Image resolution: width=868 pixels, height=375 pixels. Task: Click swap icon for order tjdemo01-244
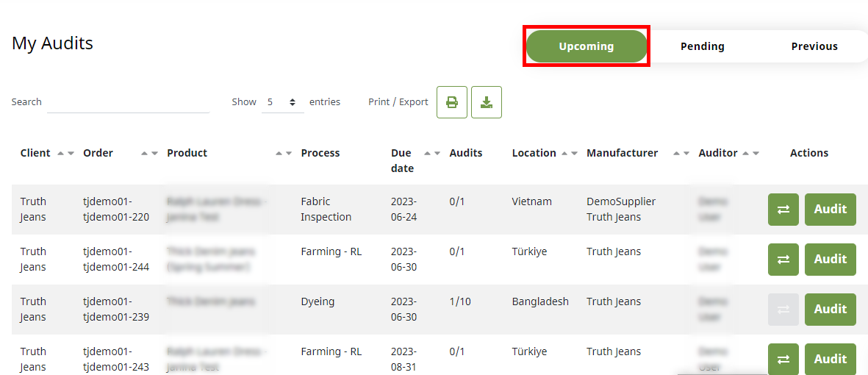click(x=783, y=260)
